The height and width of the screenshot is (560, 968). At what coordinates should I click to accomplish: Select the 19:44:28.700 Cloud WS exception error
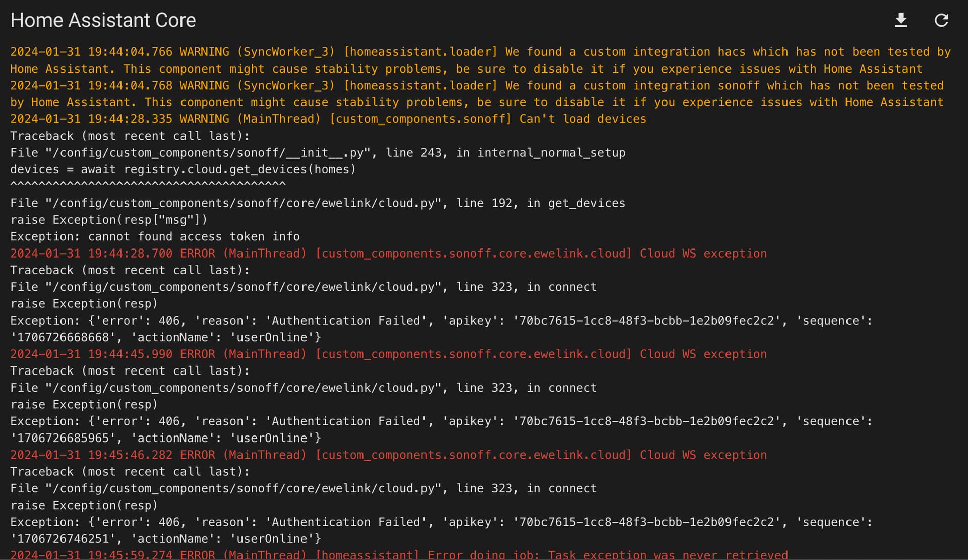(388, 254)
